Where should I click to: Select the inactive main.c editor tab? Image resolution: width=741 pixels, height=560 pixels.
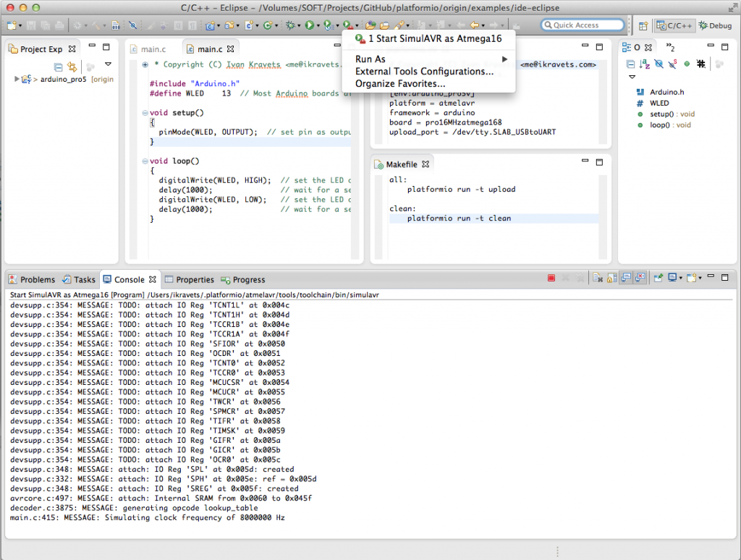coord(148,49)
